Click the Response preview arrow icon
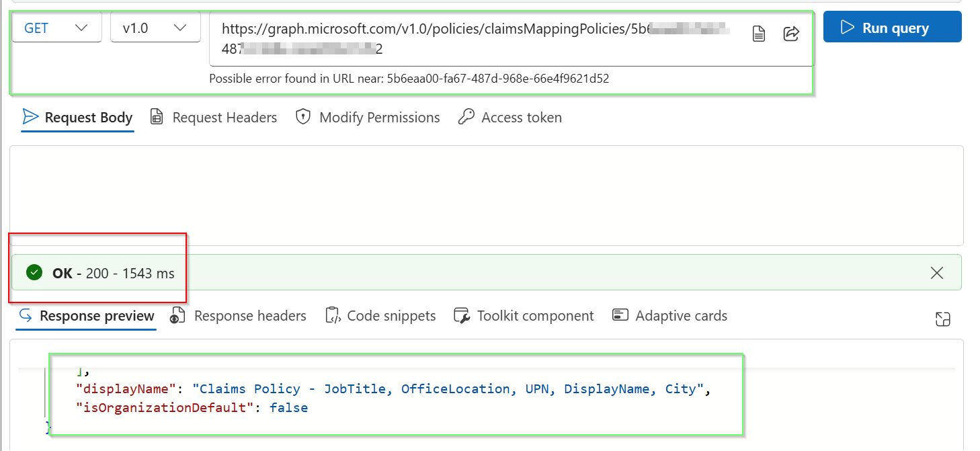 point(26,315)
